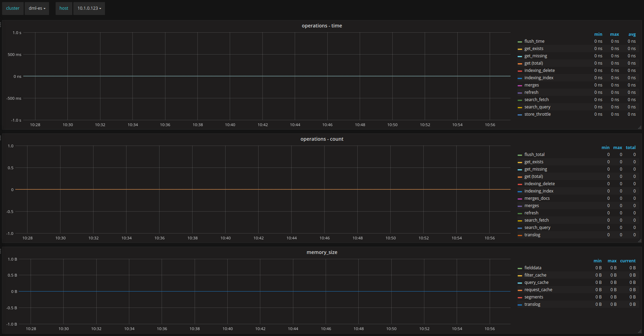Toggle refresh series in operations - count legend
Screen dimensions: 644x336
point(531,213)
